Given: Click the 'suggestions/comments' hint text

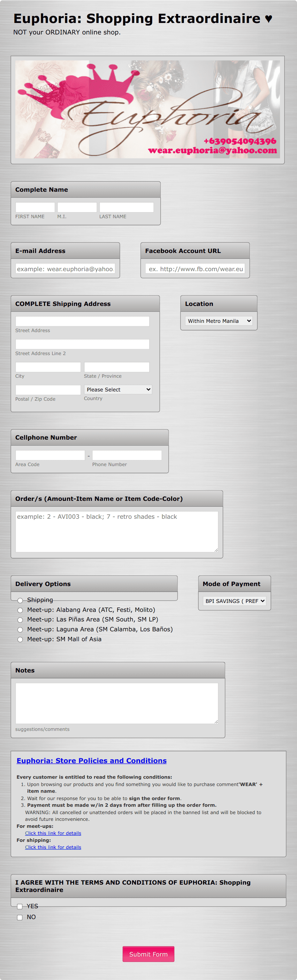Looking at the screenshot, I should click(x=42, y=729).
